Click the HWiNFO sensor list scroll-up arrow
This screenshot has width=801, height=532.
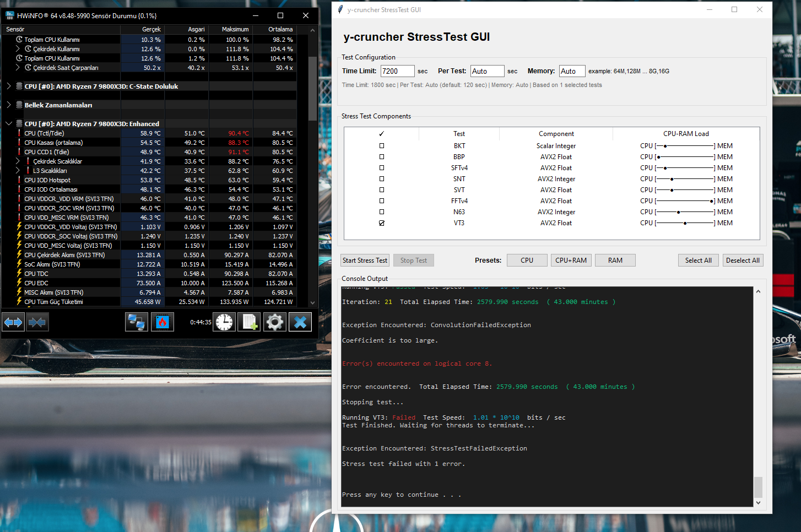(313, 30)
